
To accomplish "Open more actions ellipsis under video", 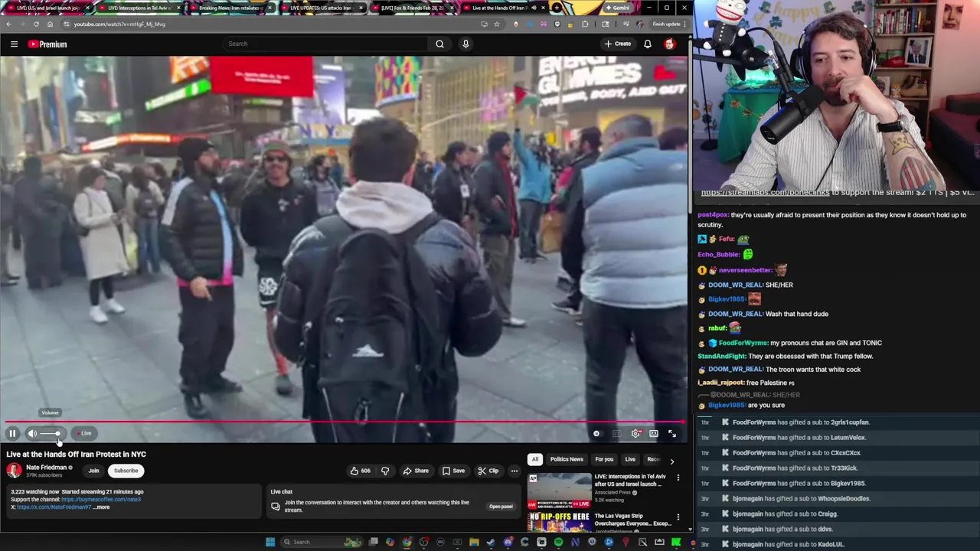I will tap(514, 471).
